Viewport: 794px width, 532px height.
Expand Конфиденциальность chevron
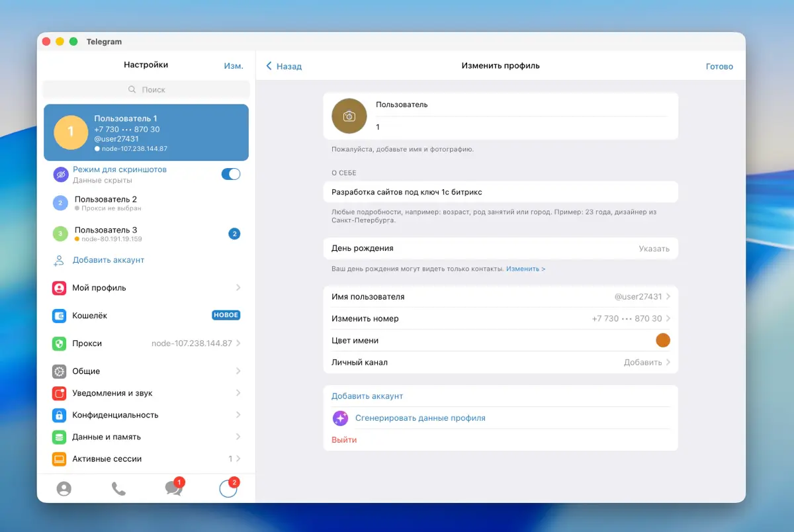[x=238, y=415]
